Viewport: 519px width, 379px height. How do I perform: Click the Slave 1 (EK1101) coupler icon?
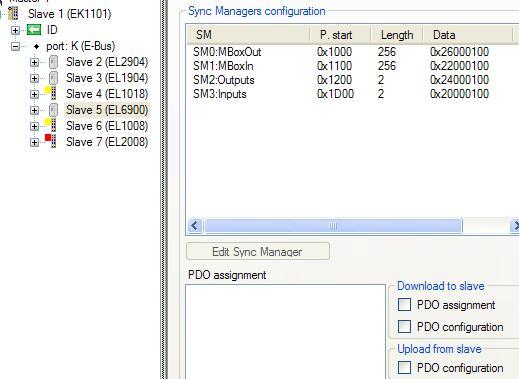click(x=13, y=14)
